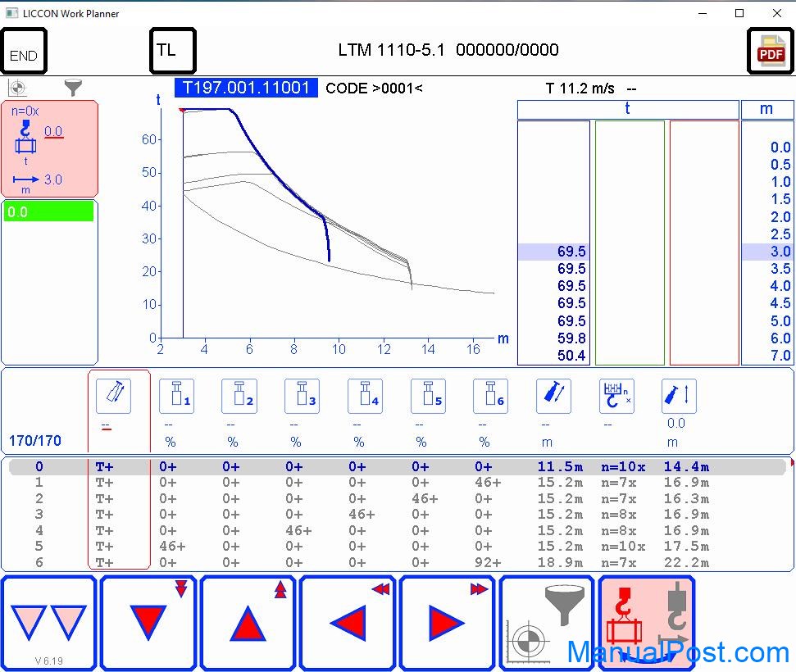
Task: Click the radius arrow icon showing 3.0 m
Action: (26, 179)
